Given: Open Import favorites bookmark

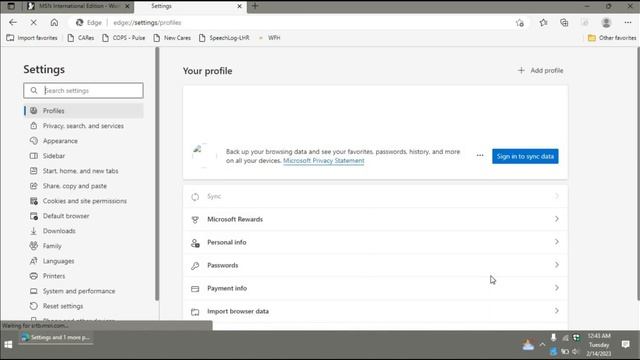Looking at the screenshot, I should pyautogui.click(x=32, y=38).
